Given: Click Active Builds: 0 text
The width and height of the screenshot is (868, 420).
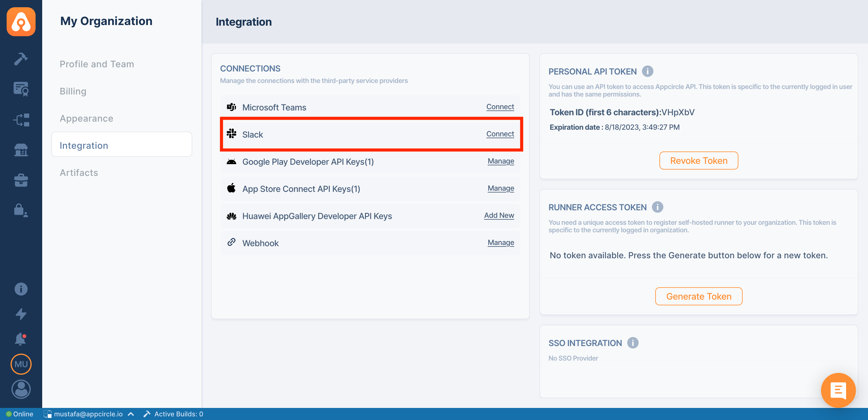Looking at the screenshot, I should point(179,414).
